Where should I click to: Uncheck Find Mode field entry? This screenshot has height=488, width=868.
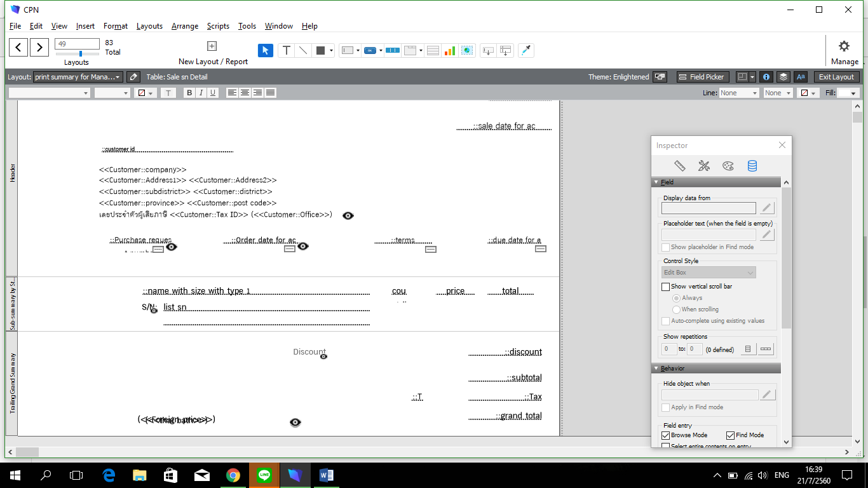click(730, 435)
